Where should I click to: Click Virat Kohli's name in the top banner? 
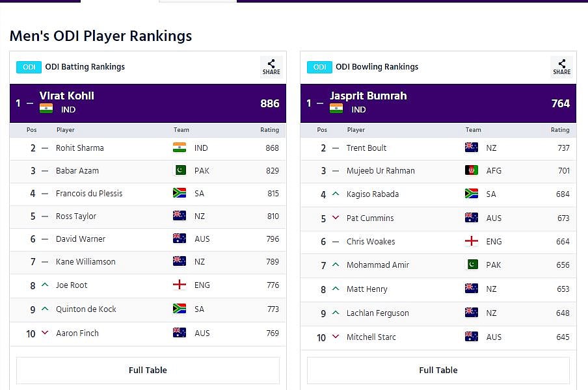coord(67,96)
